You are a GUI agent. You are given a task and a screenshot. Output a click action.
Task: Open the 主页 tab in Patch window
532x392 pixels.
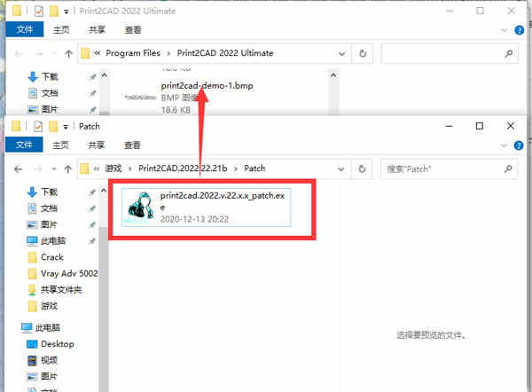60,145
